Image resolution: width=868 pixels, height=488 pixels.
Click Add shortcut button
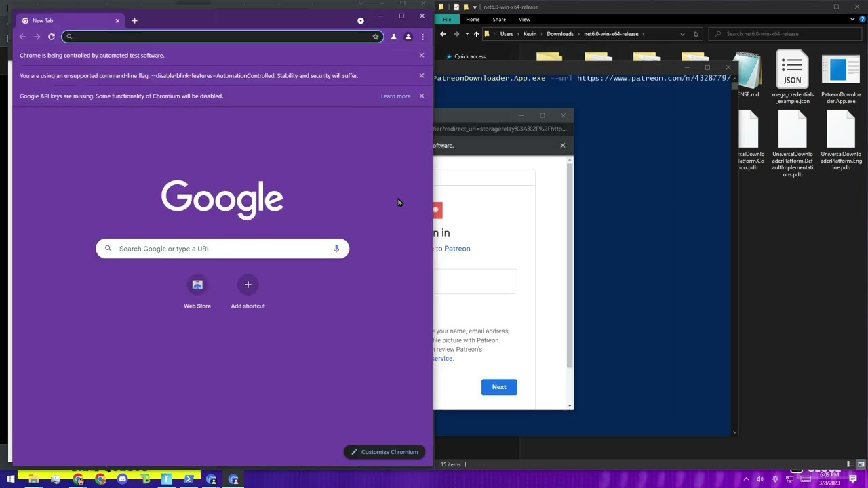coord(248,291)
